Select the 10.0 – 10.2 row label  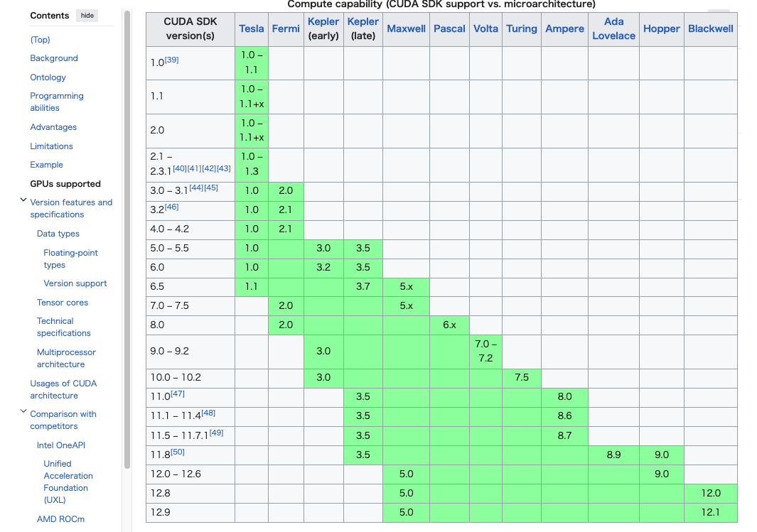tap(176, 378)
